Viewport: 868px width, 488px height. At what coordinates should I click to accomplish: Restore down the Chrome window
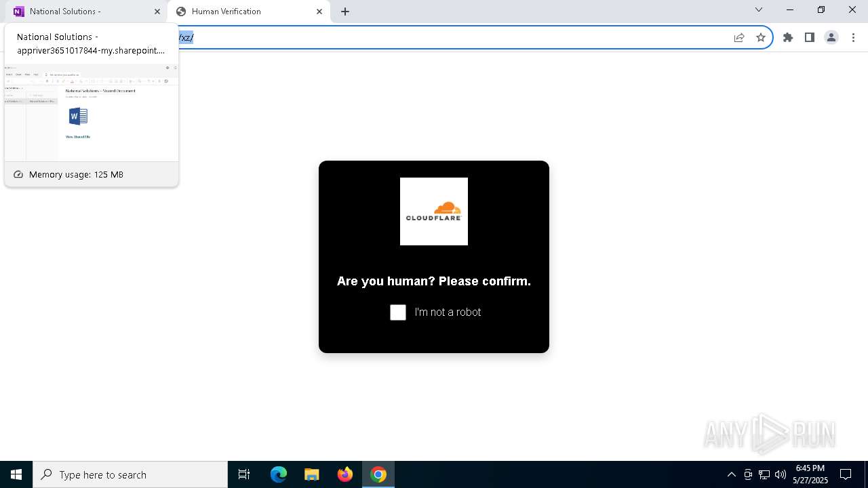point(821,9)
